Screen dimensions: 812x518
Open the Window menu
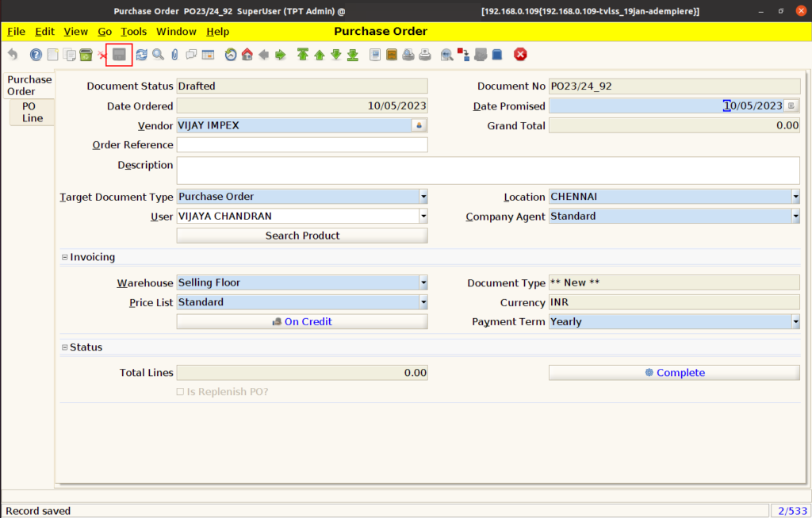[x=176, y=32]
